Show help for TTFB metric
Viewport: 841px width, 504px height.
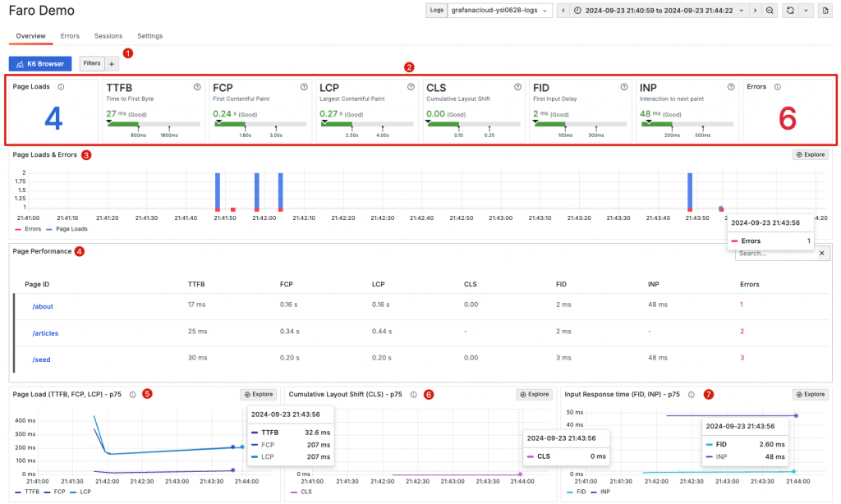coord(197,87)
